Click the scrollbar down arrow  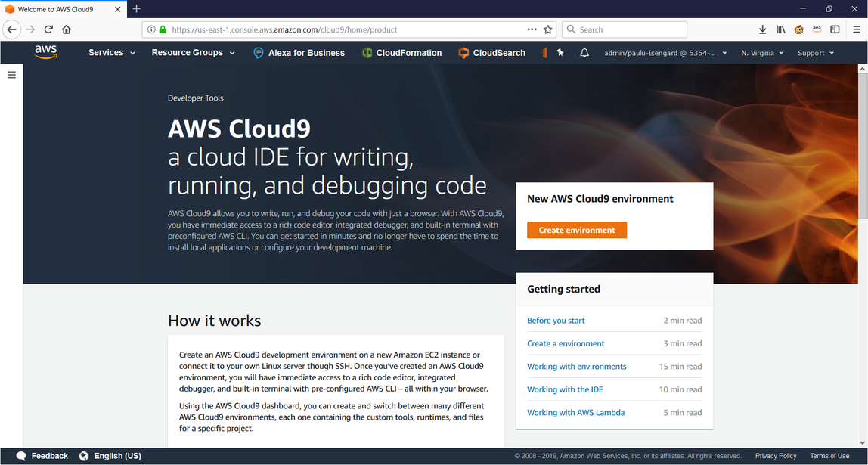click(x=863, y=443)
